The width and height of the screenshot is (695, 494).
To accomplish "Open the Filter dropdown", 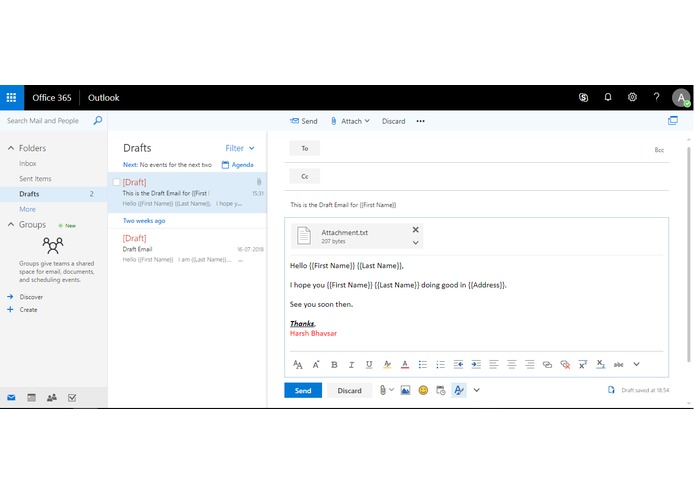I will pyautogui.click(x=240, y=148).
